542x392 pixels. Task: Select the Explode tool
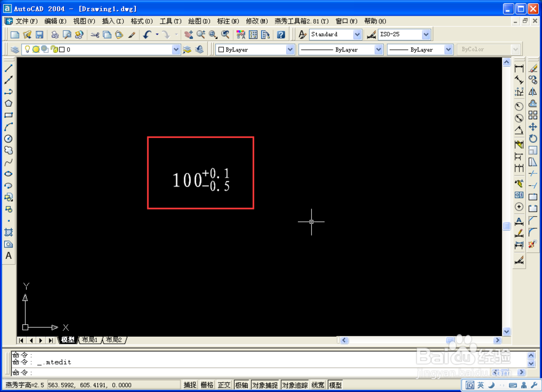(x=532, y=244)
